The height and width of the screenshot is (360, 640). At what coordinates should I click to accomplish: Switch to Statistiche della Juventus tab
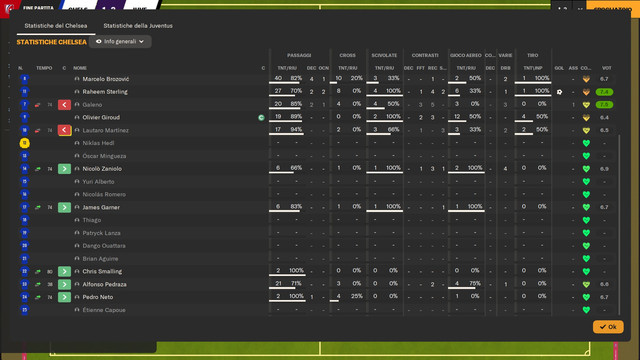pos(138,26)
